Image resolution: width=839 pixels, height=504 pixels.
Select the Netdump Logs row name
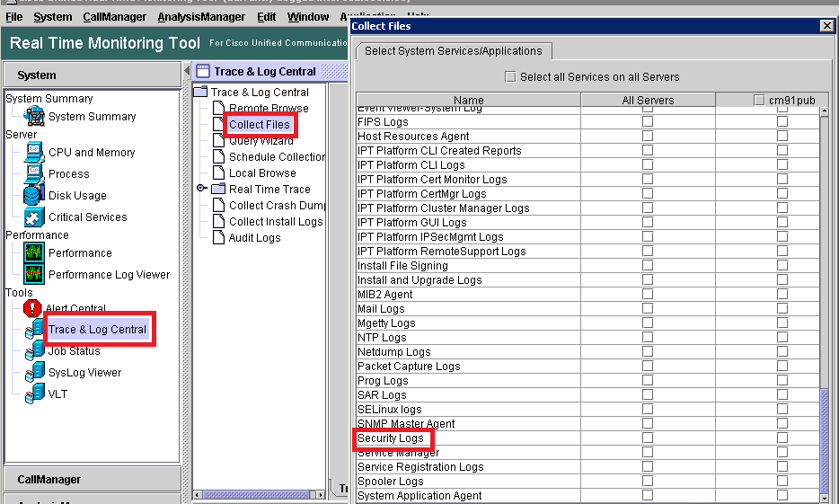tap(393, 351)
